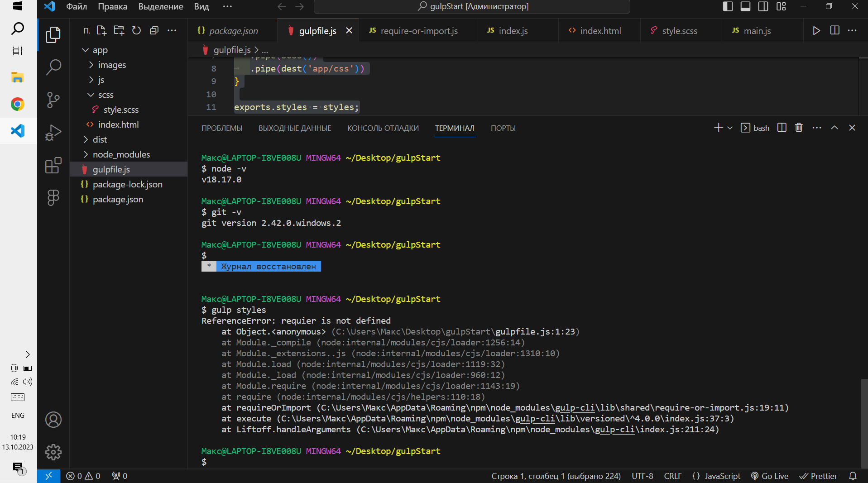Screen dimensions: 868x483
Task: Maximize the terminal panel size
Action: 834,128
